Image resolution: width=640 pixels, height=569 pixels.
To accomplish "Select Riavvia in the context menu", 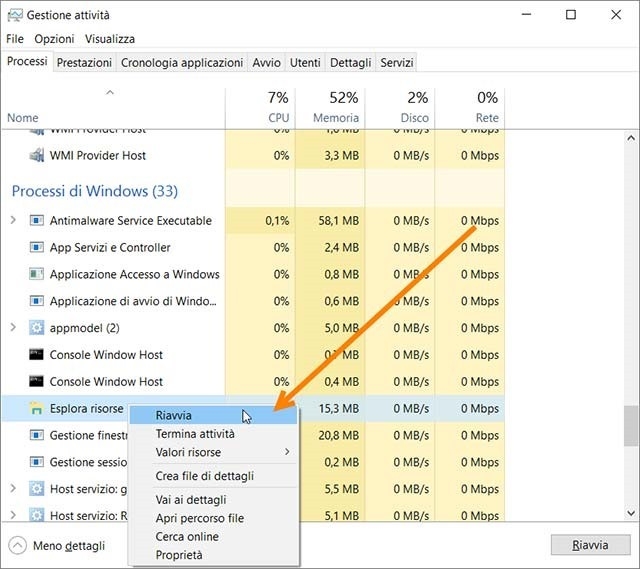I will click(174, 415).
